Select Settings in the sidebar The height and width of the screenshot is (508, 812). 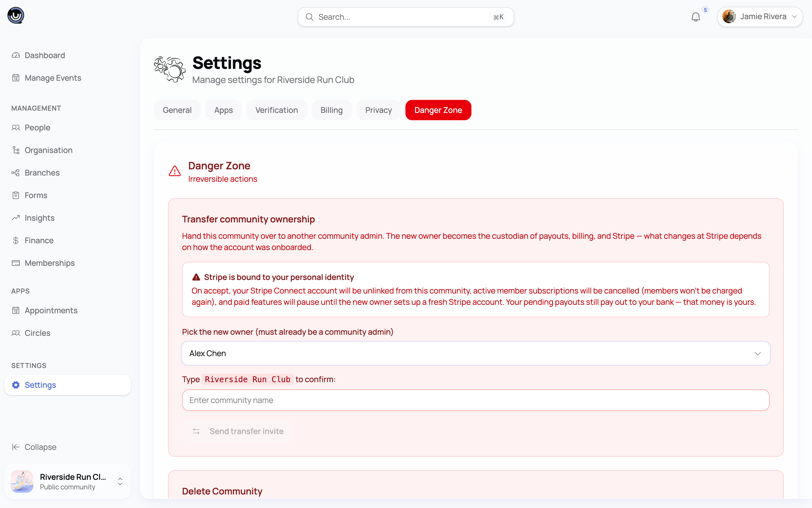[x=67, y=385]
